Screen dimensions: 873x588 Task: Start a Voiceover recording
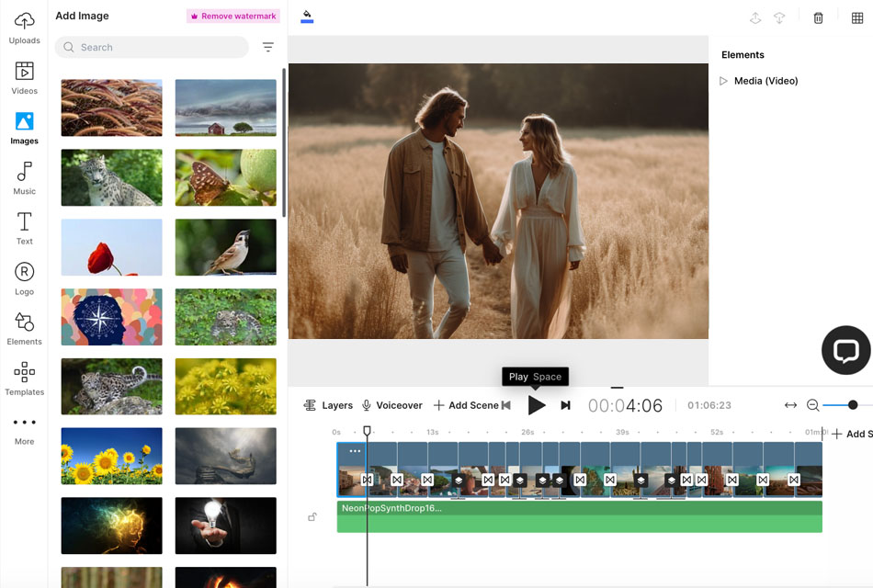coord(392,405)
